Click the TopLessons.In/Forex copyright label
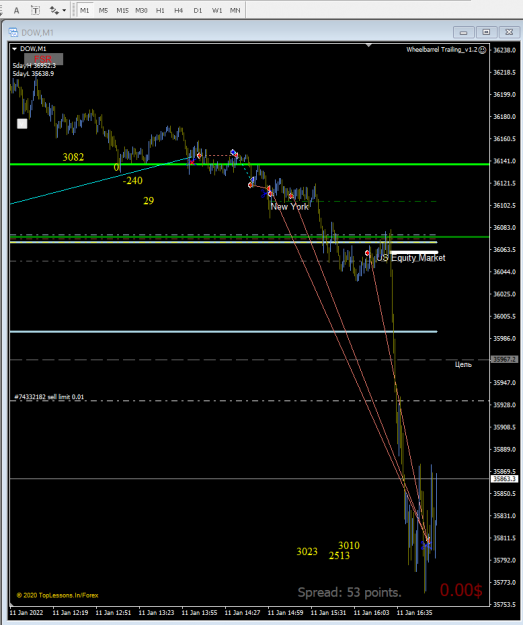Screen dimensions: 523x625 point(57,595)
